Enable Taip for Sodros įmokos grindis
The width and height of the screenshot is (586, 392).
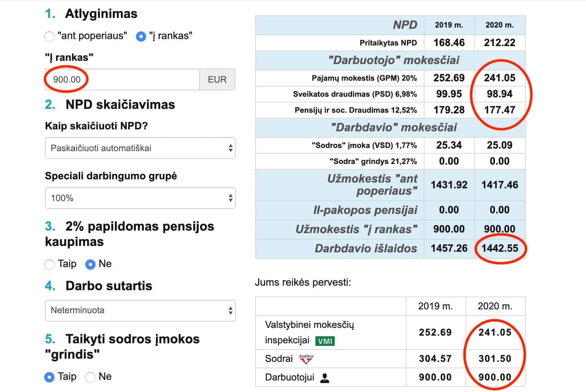point(49,377)
